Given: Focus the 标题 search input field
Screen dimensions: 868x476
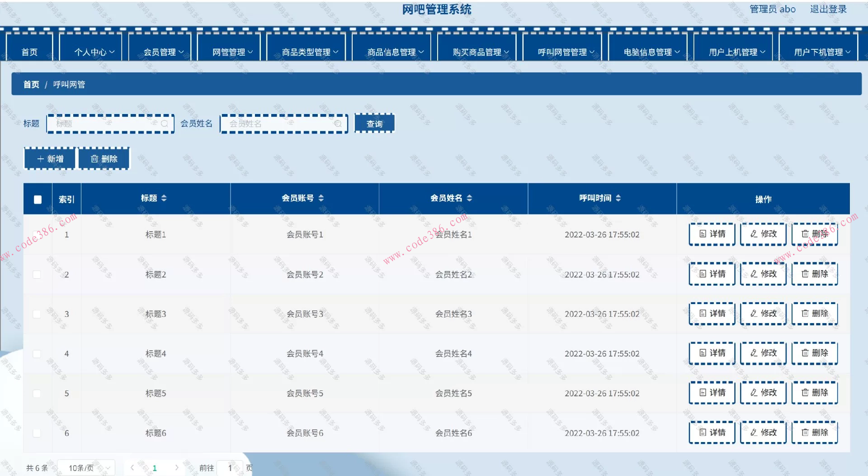Looking at the screenshot, I should pos(110,124).
